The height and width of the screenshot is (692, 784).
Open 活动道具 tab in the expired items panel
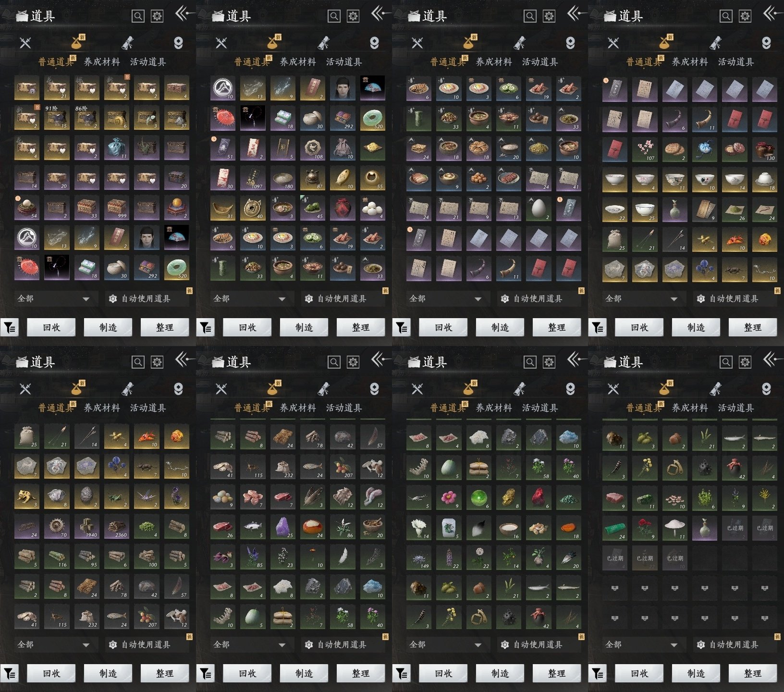tap(736, 408)
